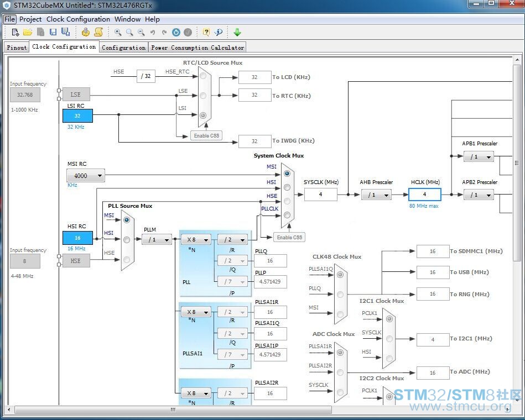The height and width of the screenshot is (420, 525).
Task: Select MSI in PLL Source Mux
Action: pyautogui.click(x=127, y=220)
